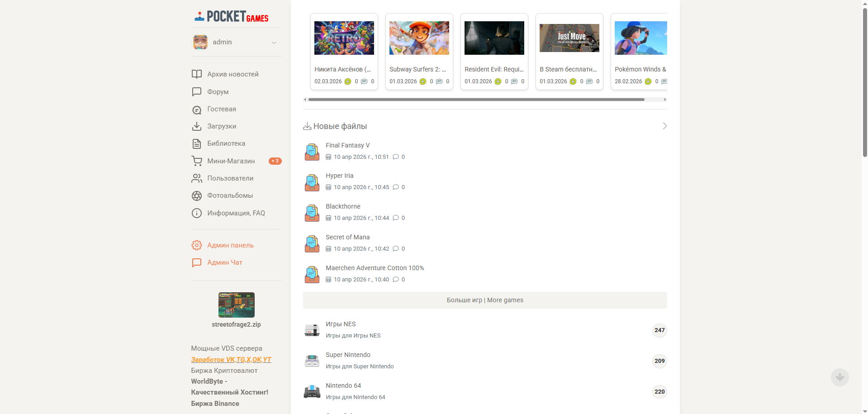Click the Загрузки download icon
Screen dimensions: 868x414
(x=196, y=126)
